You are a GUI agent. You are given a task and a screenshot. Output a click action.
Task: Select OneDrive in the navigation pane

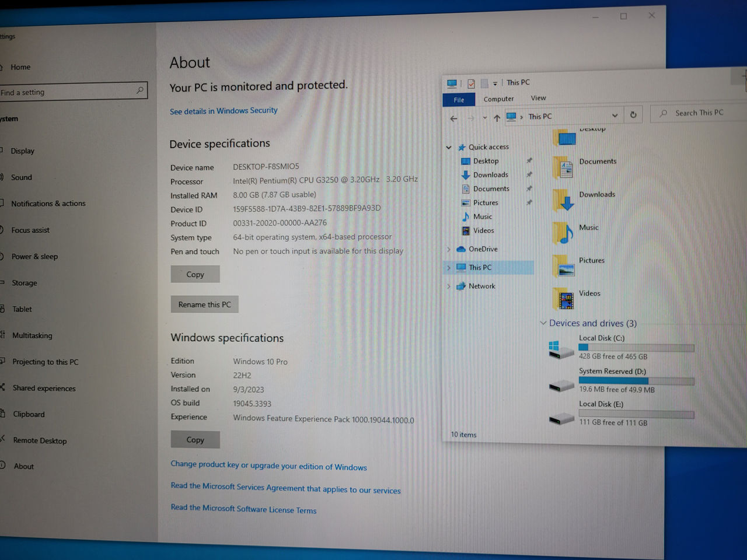click(x=483, y=249)
